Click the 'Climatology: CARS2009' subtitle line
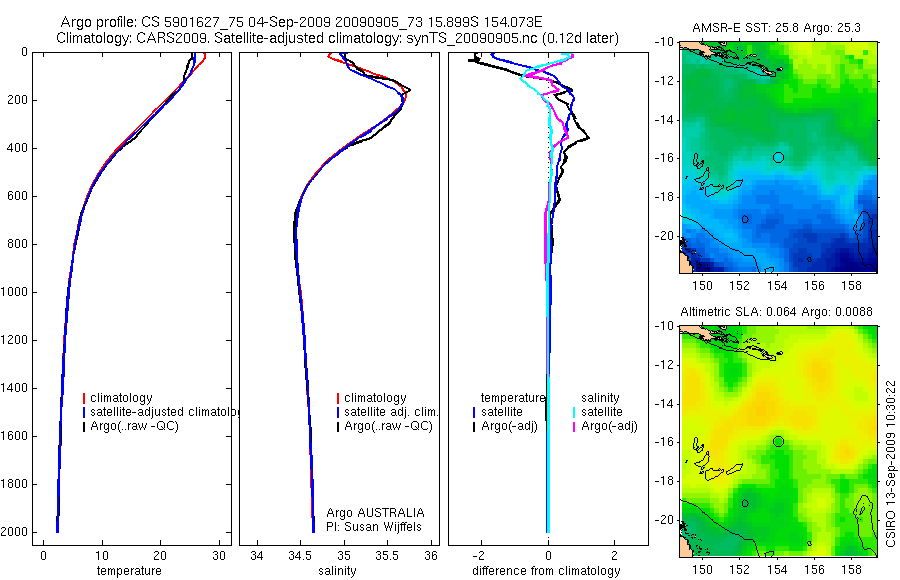Viewport: 900px width, 580px height. pos(338,38)
